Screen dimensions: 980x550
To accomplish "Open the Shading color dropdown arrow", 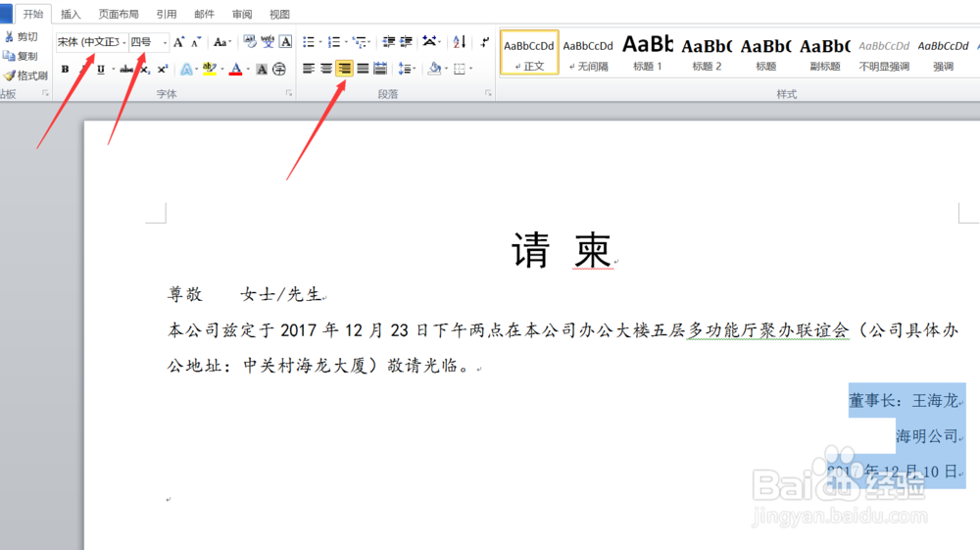I will [x=446, y=69].
